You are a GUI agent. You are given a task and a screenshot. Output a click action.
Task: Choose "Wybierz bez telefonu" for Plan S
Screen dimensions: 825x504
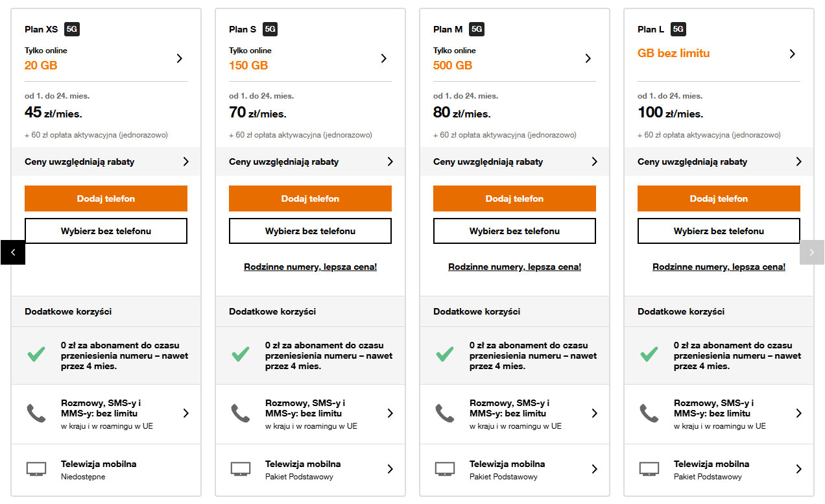pyautogui.click(x=310, y=231)
